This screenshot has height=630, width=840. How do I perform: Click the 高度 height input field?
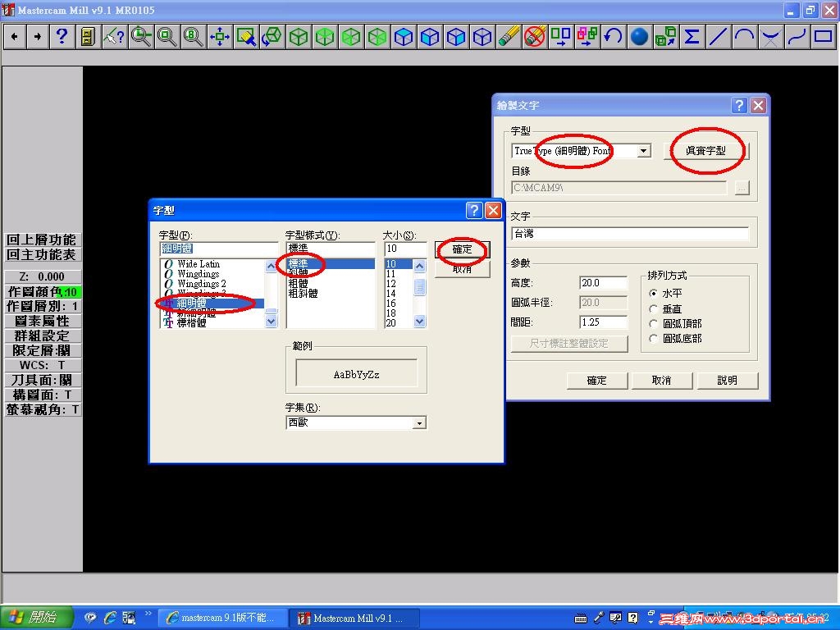[x=603, y=283]
